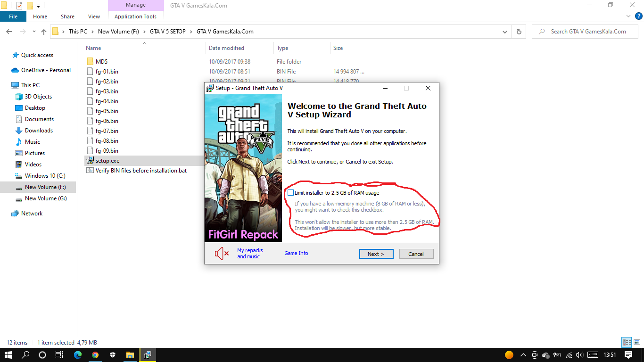Check Limit installer to 2.5 GB RAM checkbox
This screenshot has height=362, width=644.
coord(291,193)
